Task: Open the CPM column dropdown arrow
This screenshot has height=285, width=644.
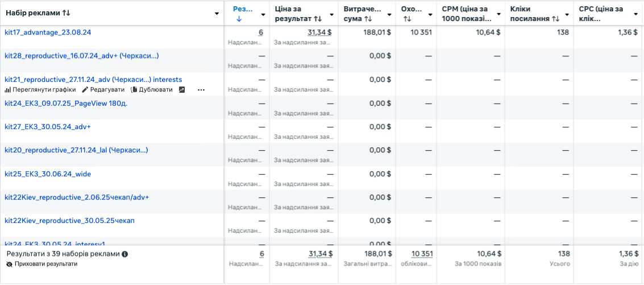Action: click(498, 14)
